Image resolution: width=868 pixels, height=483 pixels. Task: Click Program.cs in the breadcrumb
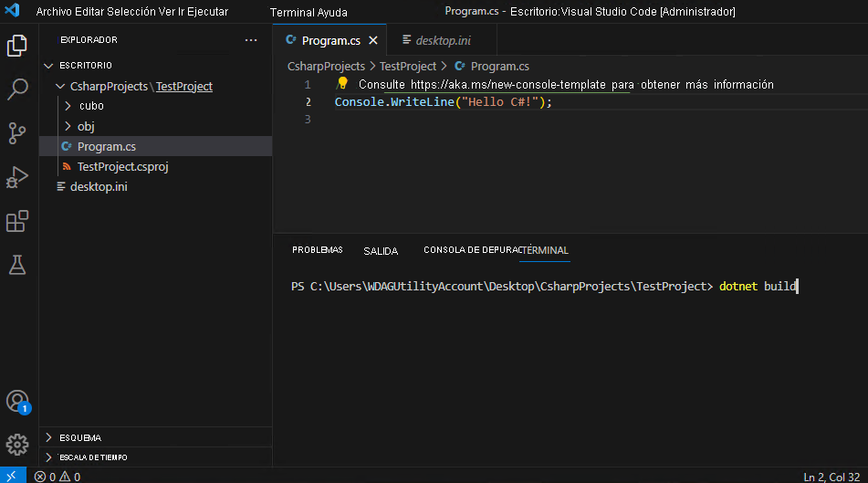click(499, 66)
